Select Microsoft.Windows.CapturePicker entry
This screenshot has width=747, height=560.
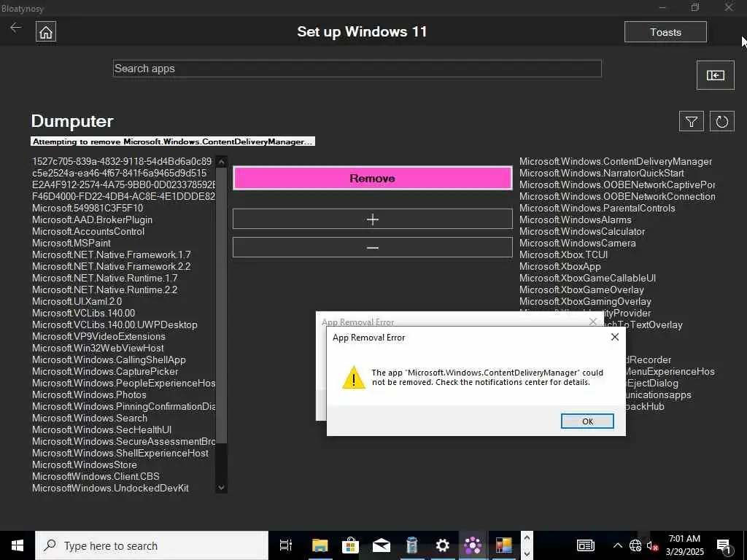coord(105,371)
